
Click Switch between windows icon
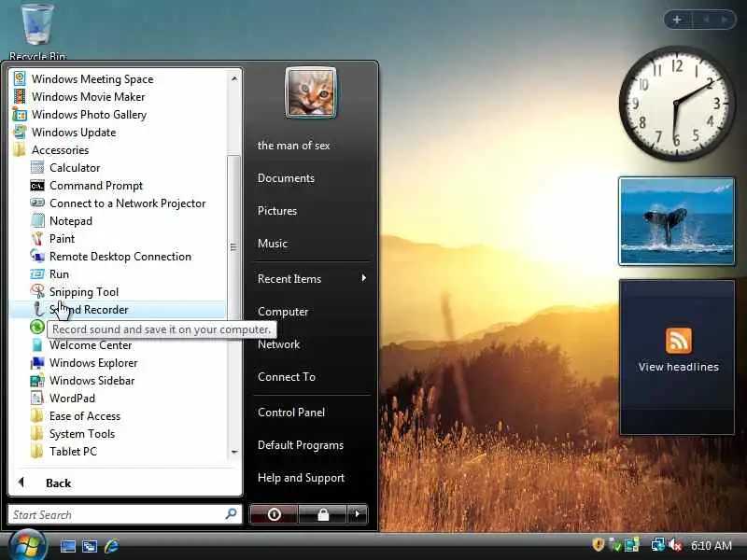click(x=90, y=546)
